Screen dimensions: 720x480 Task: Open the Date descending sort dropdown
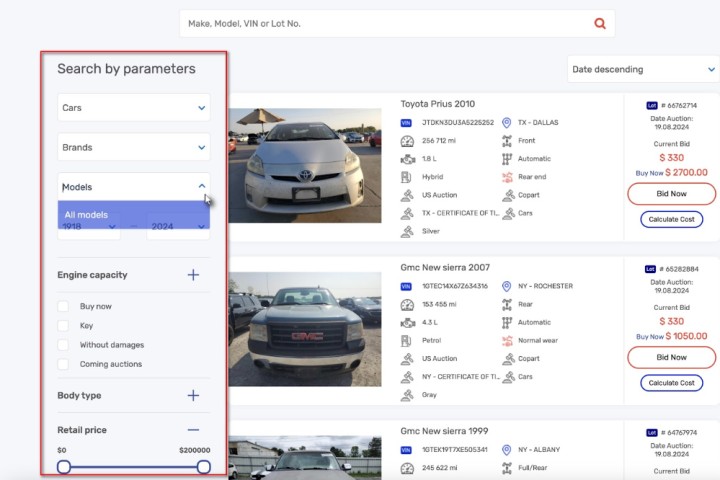pos(643,69)
